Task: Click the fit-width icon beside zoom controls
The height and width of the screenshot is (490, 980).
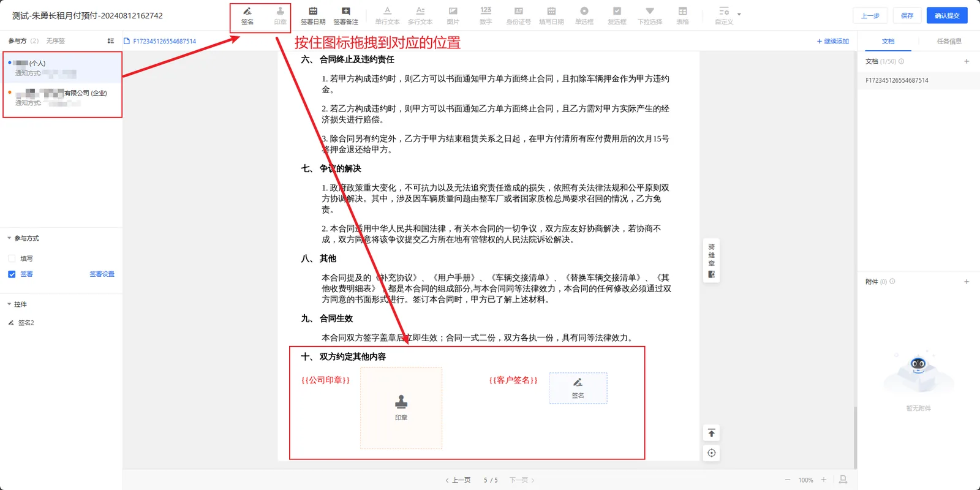Action: point(843,480)
